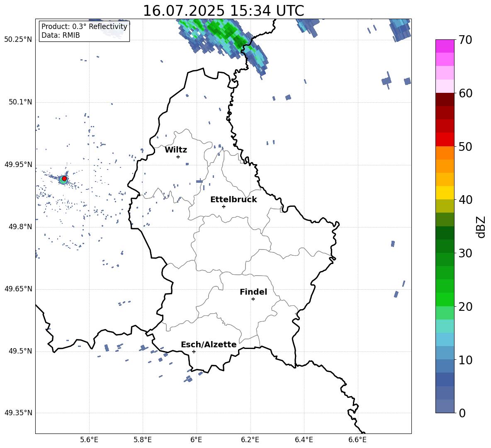This screenshot has height=448, width=491.
Task: Click the 'Data: RMIB' text
Action: point(61,35)
